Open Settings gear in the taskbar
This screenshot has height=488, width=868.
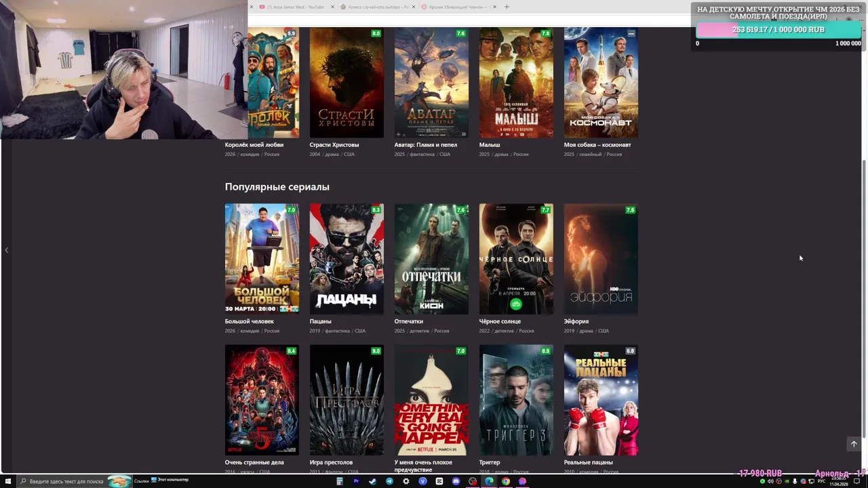[406, 481]
